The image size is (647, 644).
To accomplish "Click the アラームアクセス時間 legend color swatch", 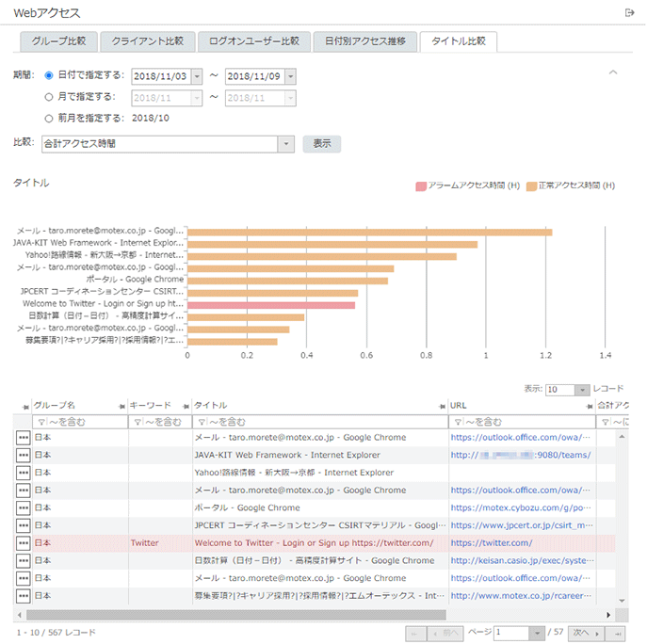I will (x=420, y=186).
